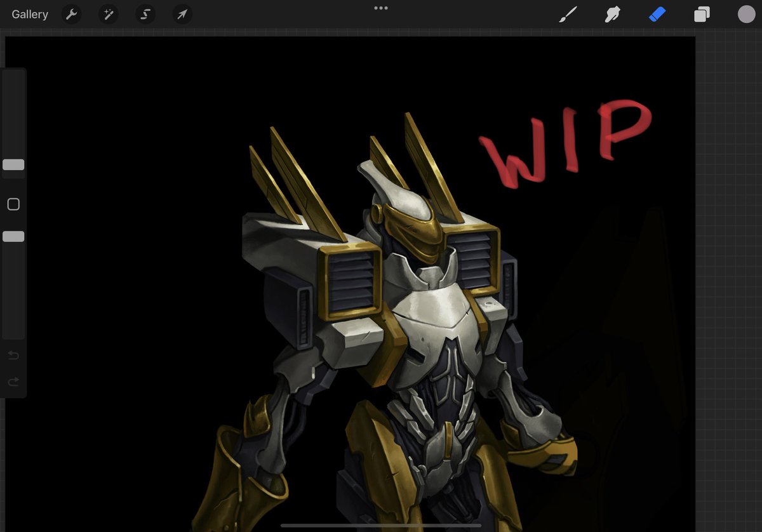Open the Adjustments magic wand menu
Viewport: 762px width, 532px height.
(109, 14)
